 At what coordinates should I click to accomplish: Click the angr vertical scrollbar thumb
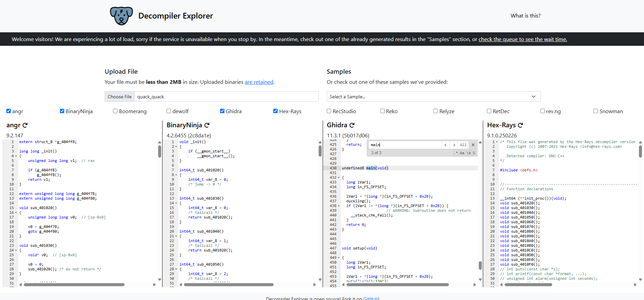point(159,152)
